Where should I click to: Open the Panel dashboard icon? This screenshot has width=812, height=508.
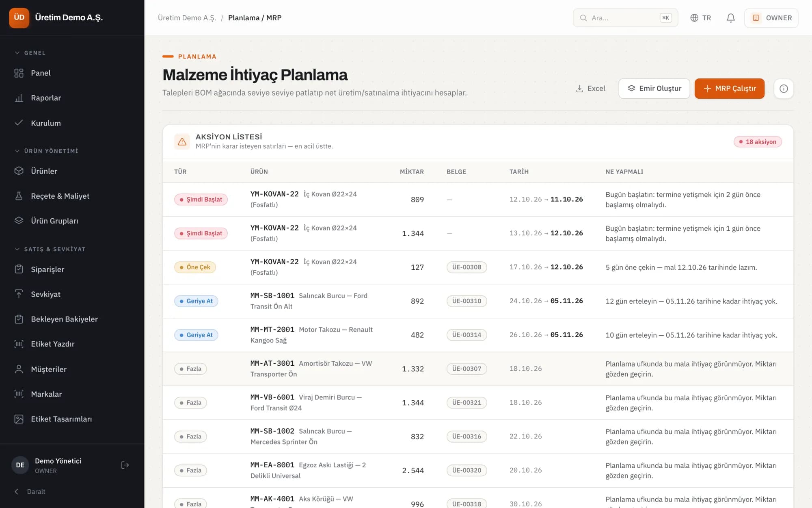click(x=19, y=73)
